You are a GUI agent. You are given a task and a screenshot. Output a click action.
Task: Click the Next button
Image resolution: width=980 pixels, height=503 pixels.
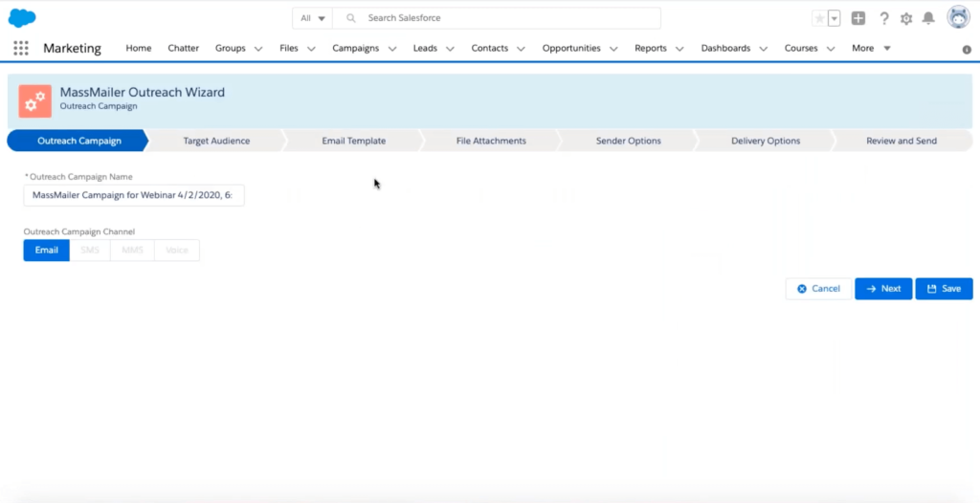882,289
